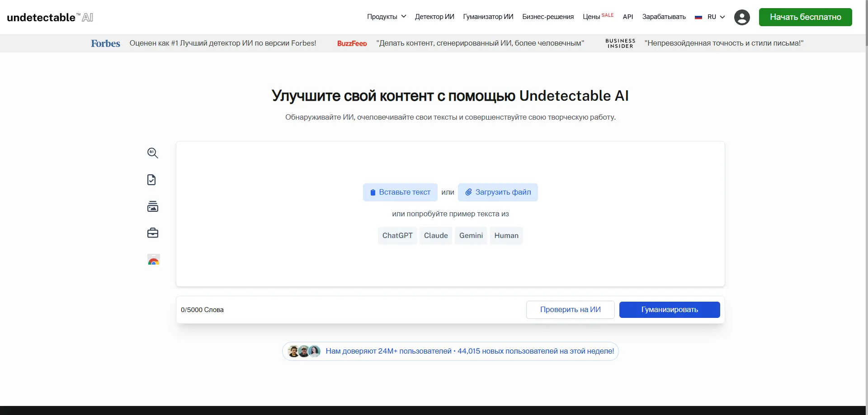Click the 24M+ users trust banner
This screenshot has width=868, height=415.
(450, 351)
